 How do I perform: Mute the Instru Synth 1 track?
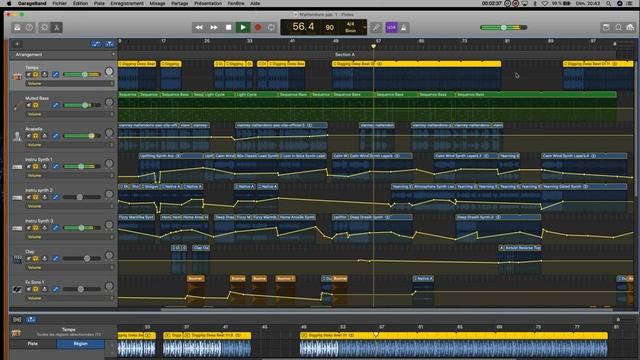[x=29, y=166]
